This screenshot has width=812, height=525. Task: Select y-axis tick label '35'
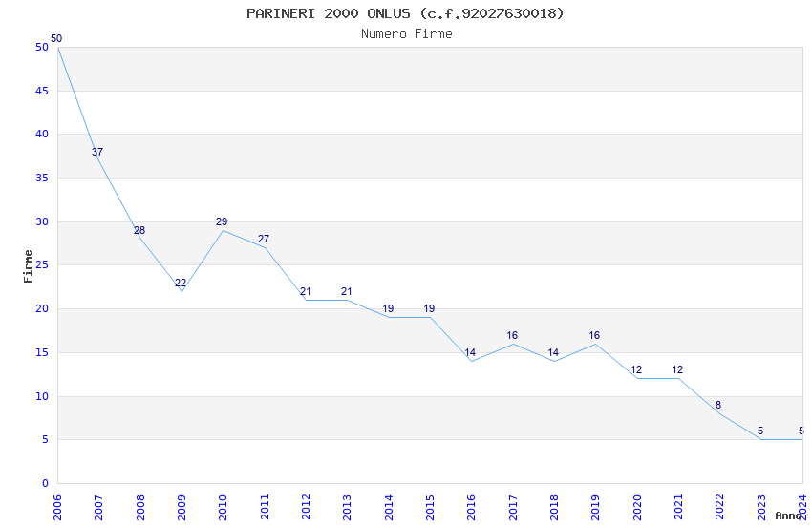(42, 178)
